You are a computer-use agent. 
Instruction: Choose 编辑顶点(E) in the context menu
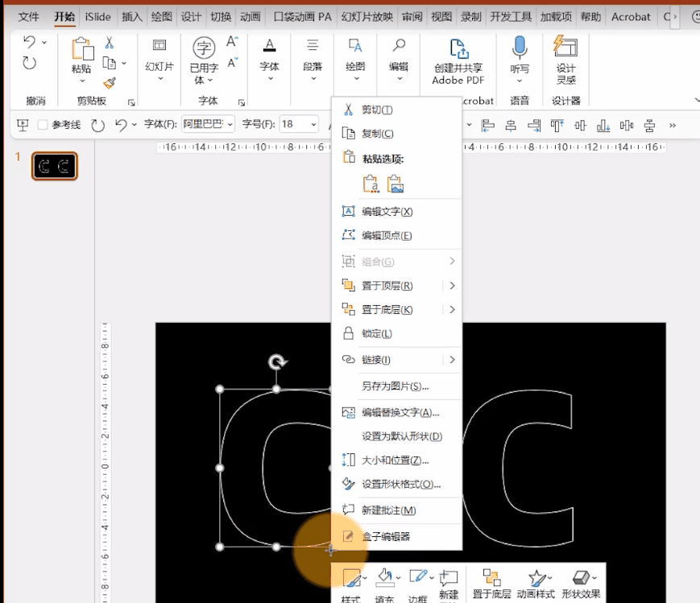click(396, 235)
